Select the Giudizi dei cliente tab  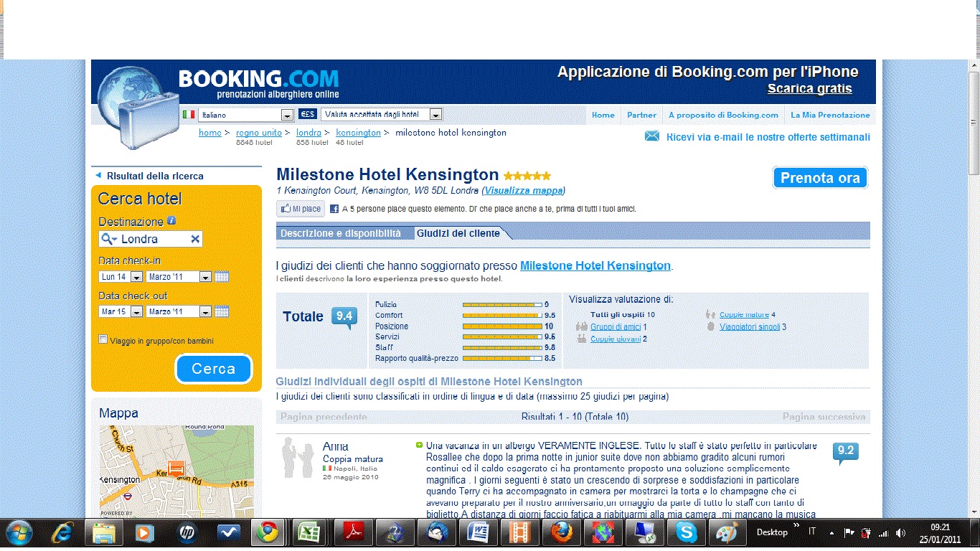coord(458,233)
